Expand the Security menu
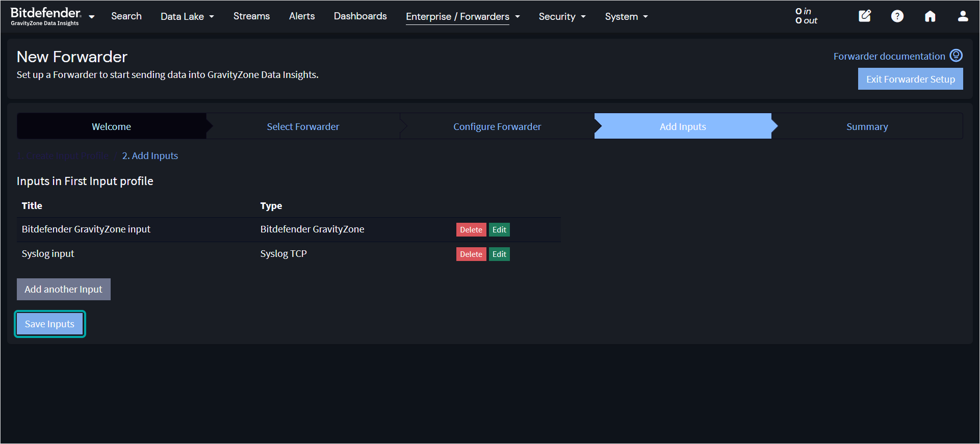 (x=562, y=16)
